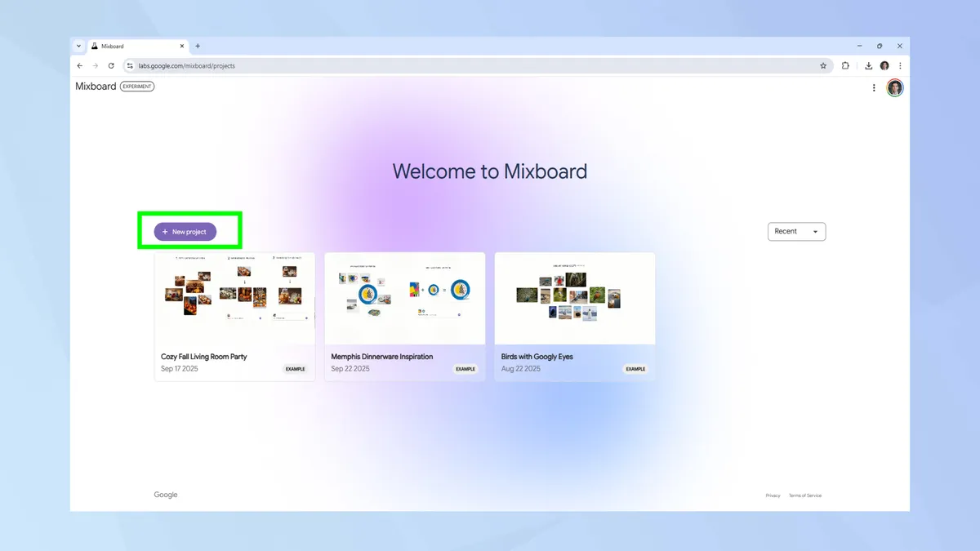
Task: Open the Privacy link in footer
Action: (x=773, y=495)
